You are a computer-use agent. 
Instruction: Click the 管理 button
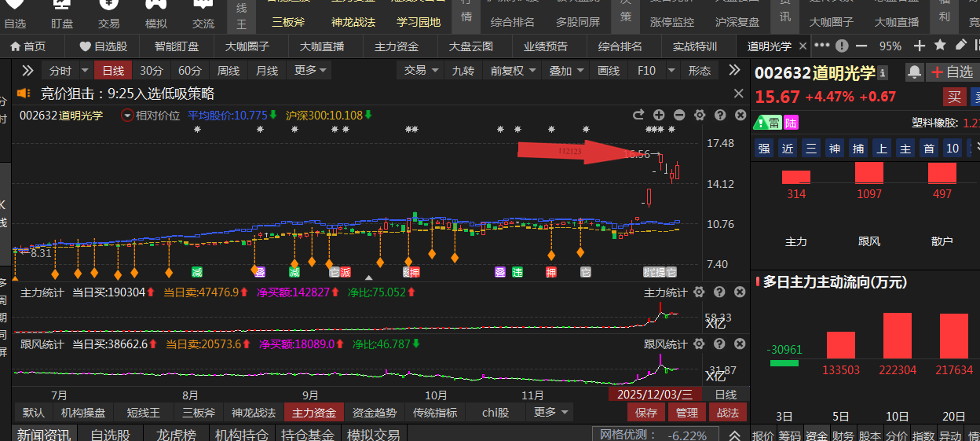pyautogui.click(x=686, y=412)
